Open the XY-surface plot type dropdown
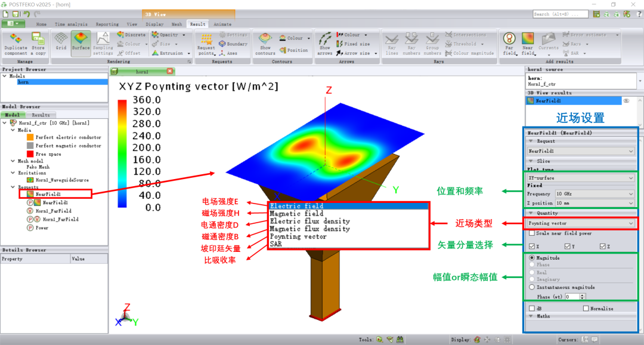 580,178
